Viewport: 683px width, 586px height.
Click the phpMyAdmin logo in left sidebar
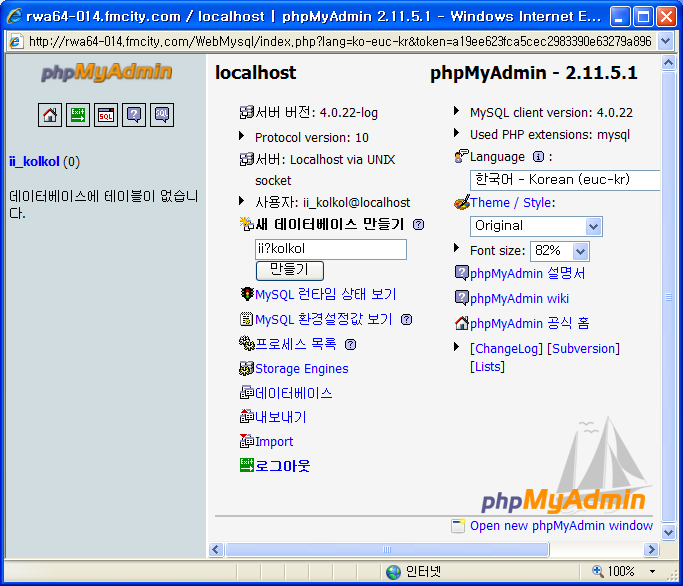click(x=106, y=72)
